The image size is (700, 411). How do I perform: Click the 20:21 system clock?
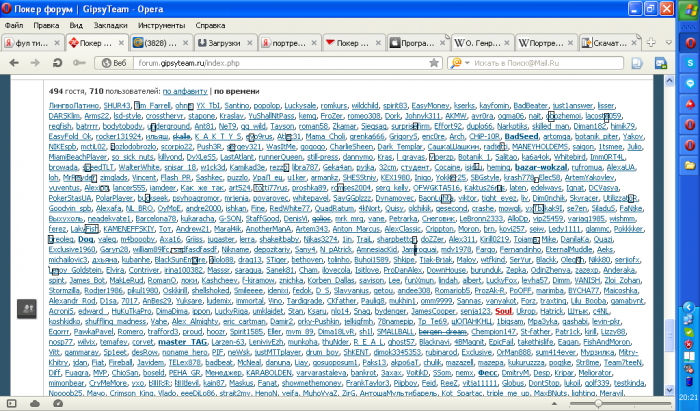[x=688, y=397]
